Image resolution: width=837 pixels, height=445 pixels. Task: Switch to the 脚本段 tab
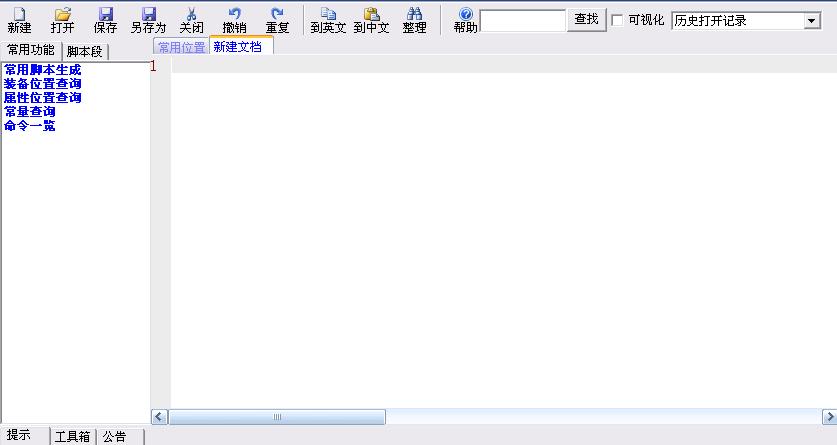85,51
